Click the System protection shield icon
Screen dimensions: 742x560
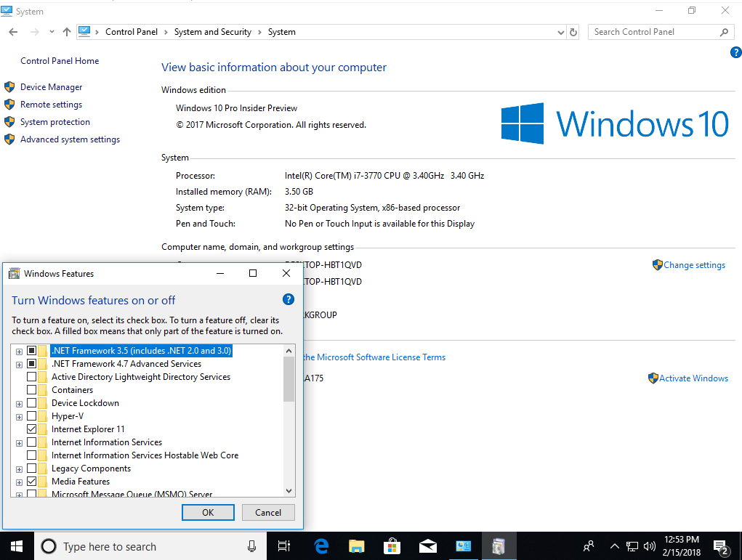[9, 122]
